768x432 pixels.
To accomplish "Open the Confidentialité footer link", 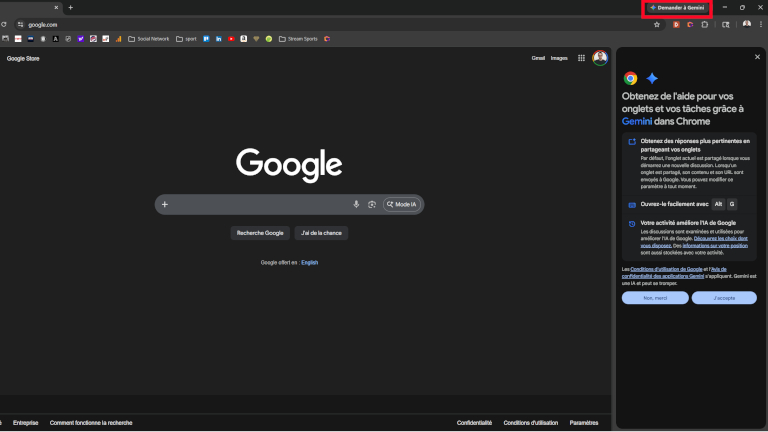I will coord(474,423).
